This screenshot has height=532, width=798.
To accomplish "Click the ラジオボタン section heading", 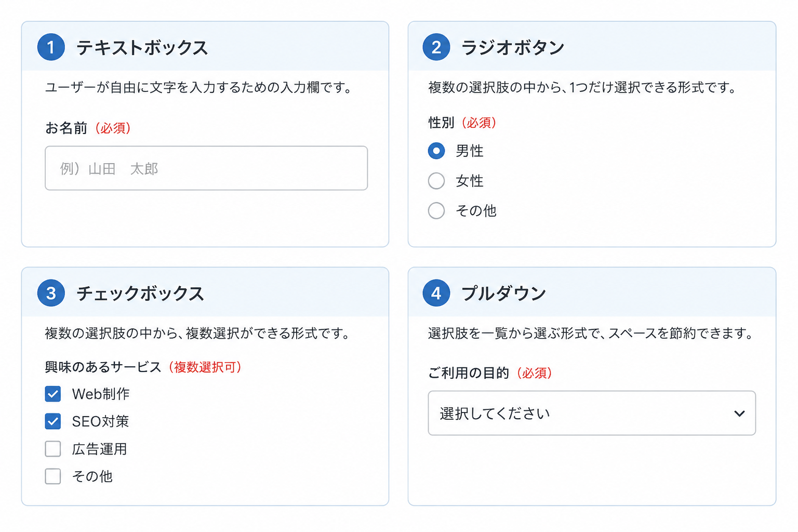I will click(513, 48).
